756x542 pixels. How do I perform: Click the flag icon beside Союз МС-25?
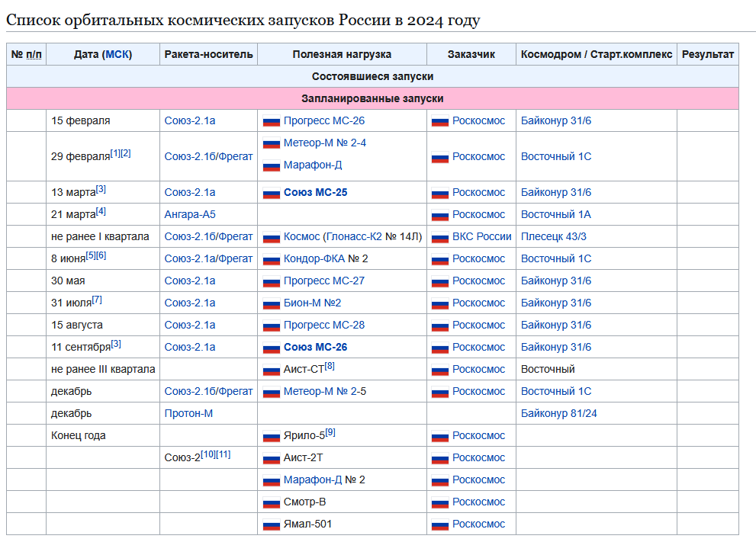pyautogui.click(x=272, y=193)
